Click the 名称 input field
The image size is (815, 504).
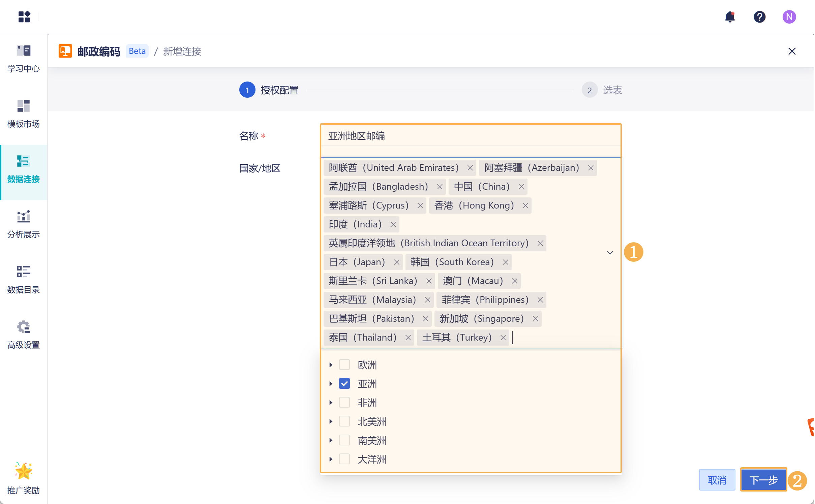470,136
